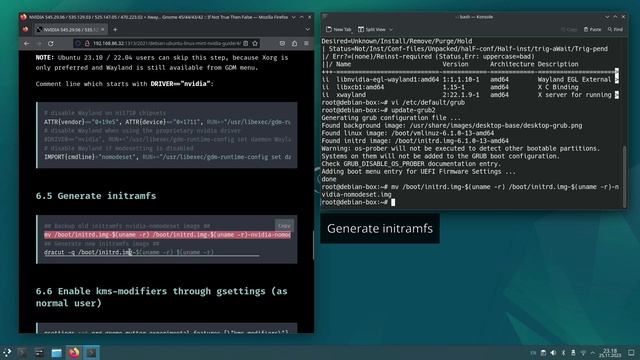Click the Konsole window menu icon
The width and height of the screenshot is (640, 360).
(x=325, y=17)
